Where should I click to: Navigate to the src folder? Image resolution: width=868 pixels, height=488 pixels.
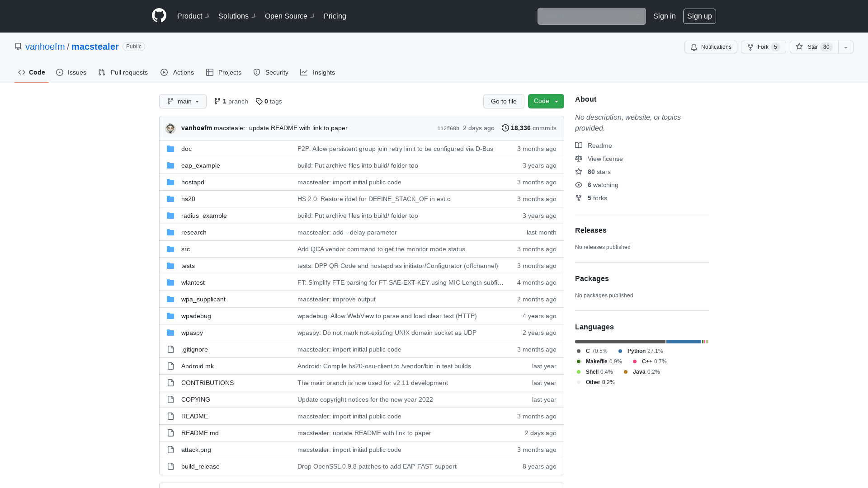coord(185,249)
